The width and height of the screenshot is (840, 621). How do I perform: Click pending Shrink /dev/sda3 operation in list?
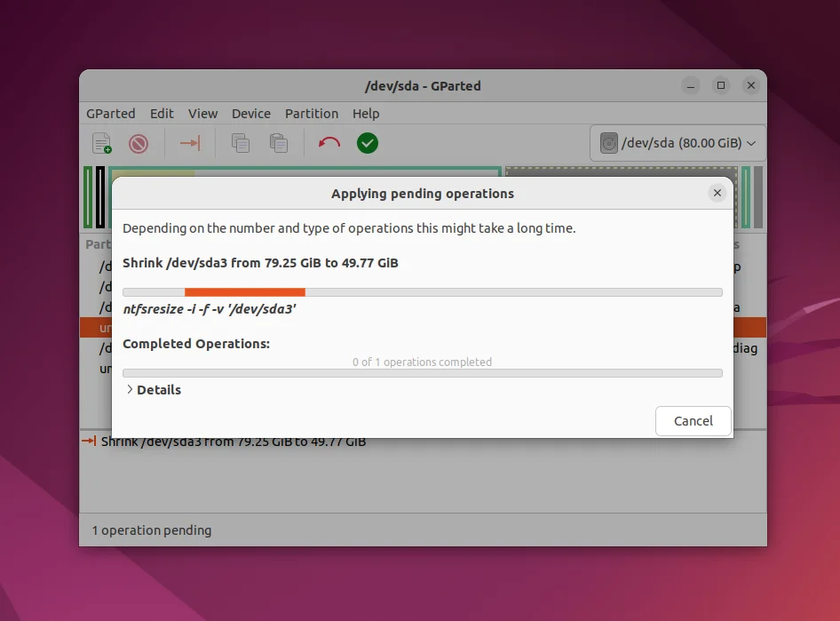coord(234,442)
